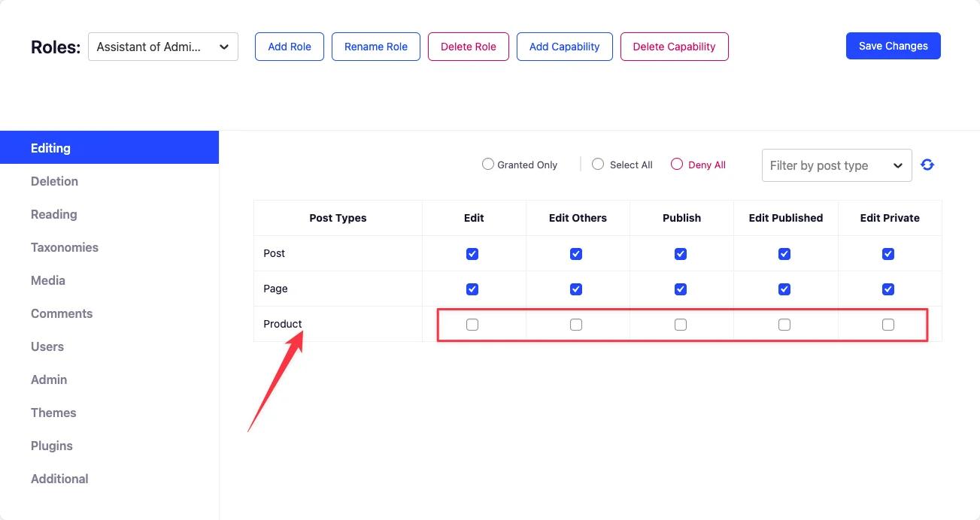The height and width of the screenshot is (520, 980).
Task: Enable Edit Published for the Product row
Action: (784, 325)
